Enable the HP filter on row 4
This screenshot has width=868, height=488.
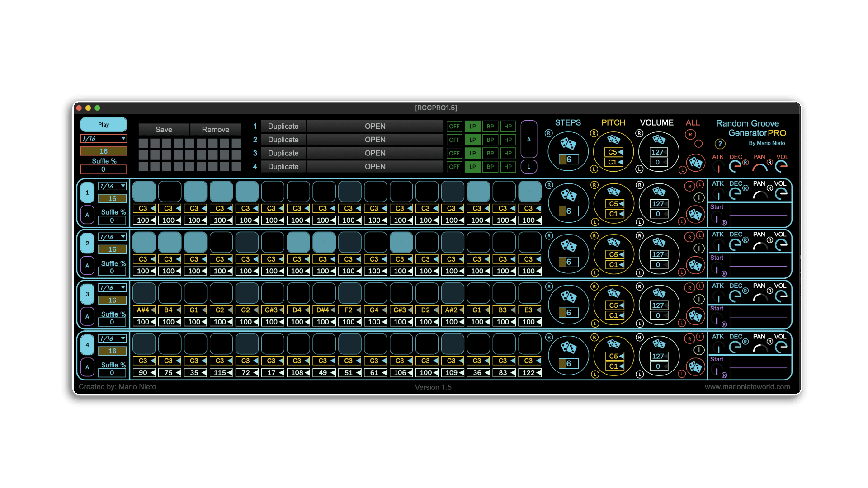(x=508, y=167)
